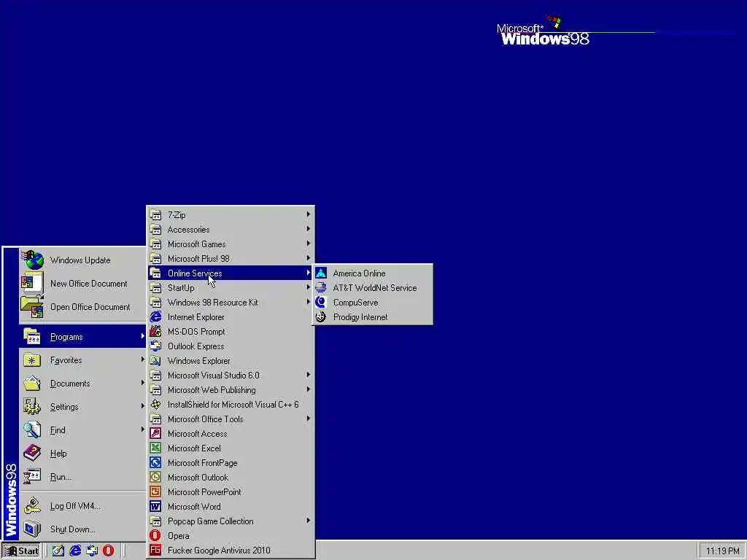Open Microsoft Office Tools folder entry
The height and width of the screenshot is (560, 747).
pyautogui.click(x=231, y=419)
